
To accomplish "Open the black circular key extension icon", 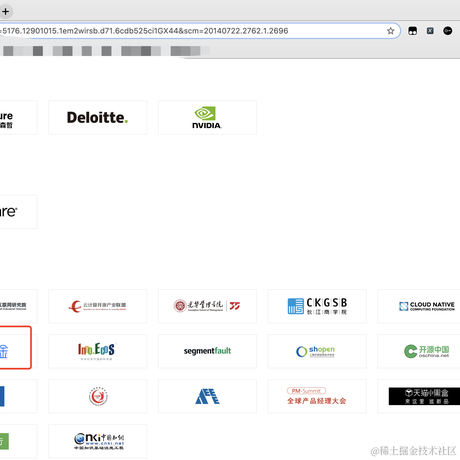I will 448,31.
